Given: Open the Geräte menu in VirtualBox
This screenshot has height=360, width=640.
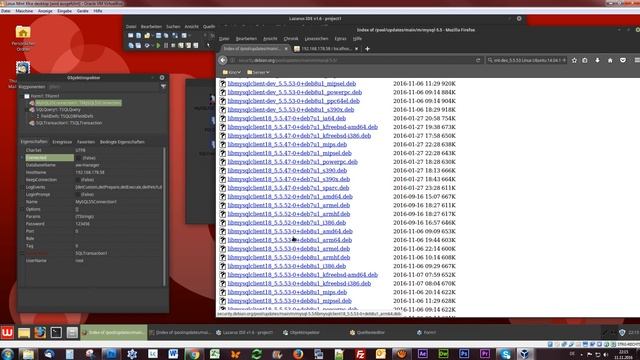Looking at the screenshot, I should (x=82, y=11).
